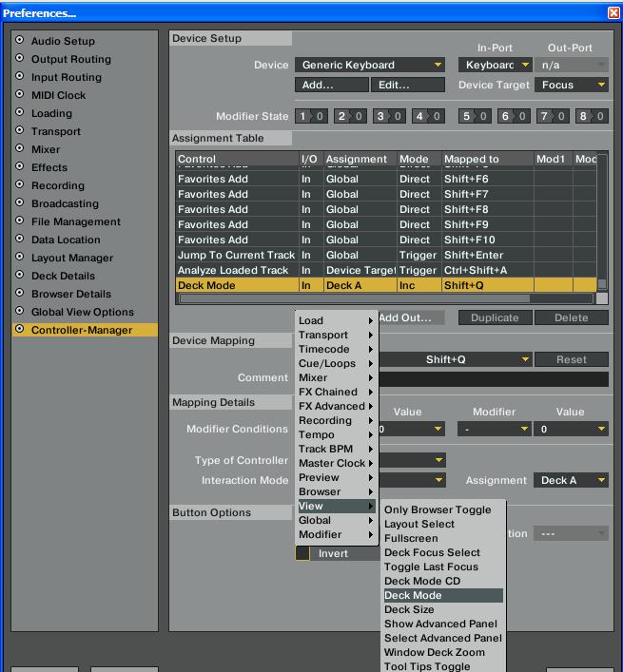Expand the FX Advanced submenu

pos(336,406)
